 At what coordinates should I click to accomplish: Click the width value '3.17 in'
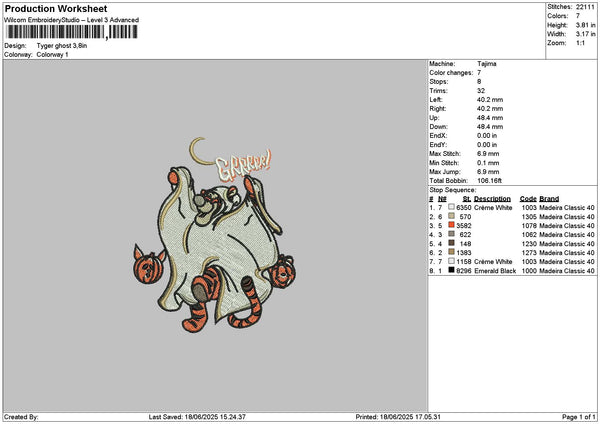(x=585, y=34)
